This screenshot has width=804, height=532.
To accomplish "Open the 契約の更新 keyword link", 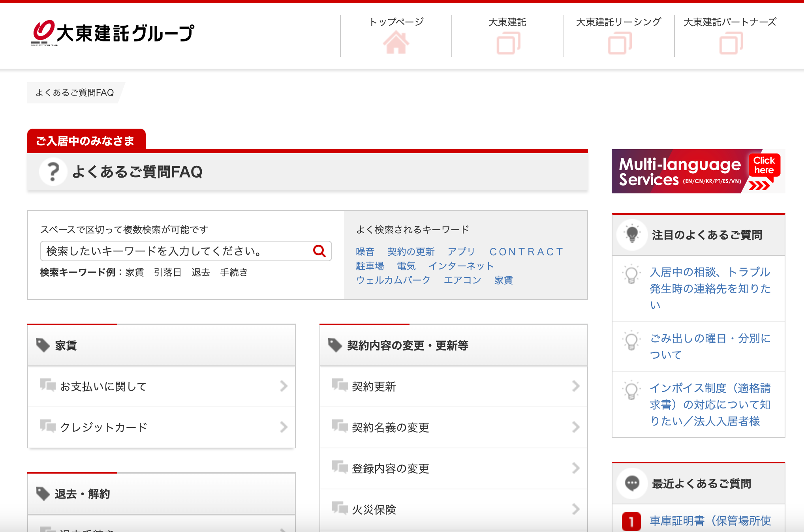I will pyautogui.click(x=411, y=251).
